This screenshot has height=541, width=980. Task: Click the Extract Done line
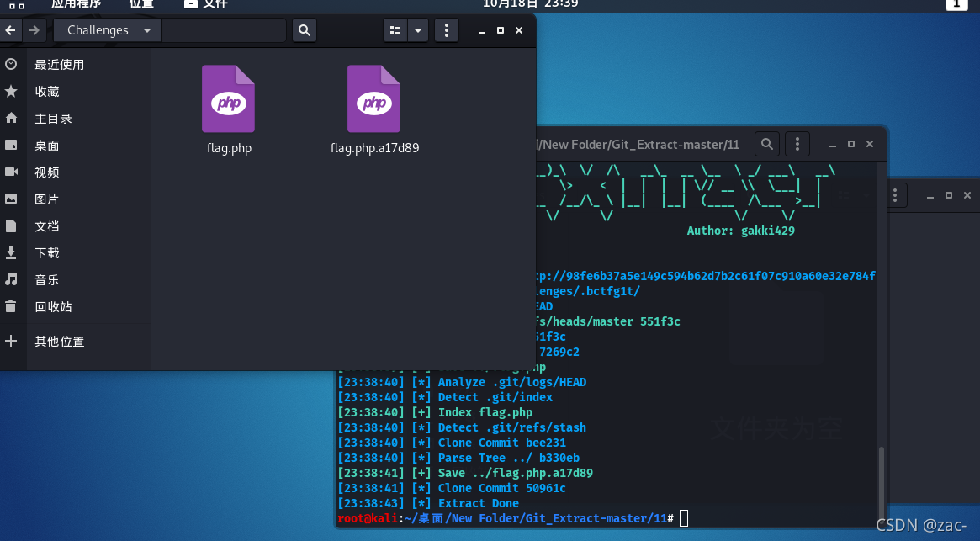click(428, 503)
